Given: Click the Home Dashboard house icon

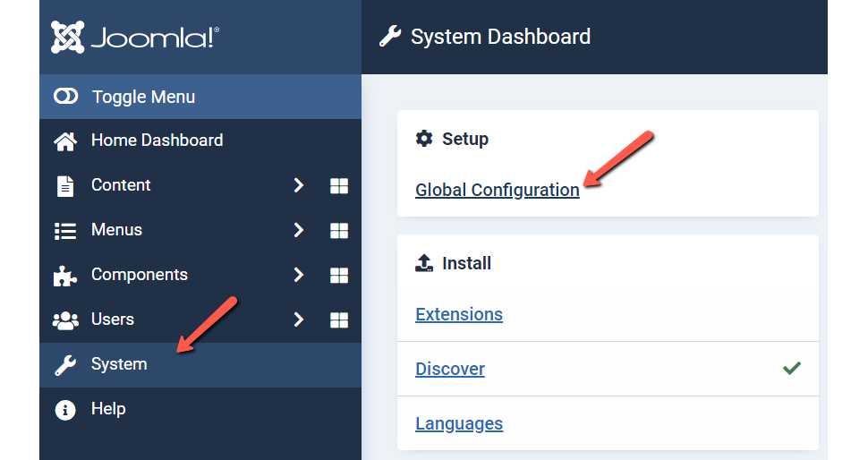Looking at the screenshot, I should (x=65, y=141).
